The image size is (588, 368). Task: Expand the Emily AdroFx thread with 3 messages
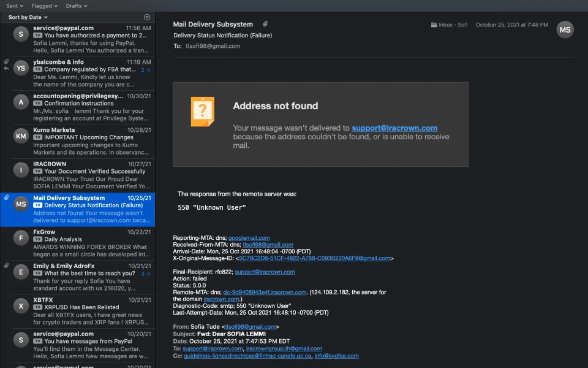click(146, 274)
